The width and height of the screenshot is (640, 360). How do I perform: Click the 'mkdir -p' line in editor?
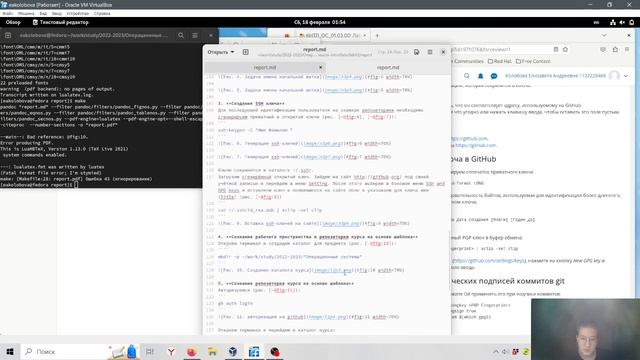(x=290, y=257)
